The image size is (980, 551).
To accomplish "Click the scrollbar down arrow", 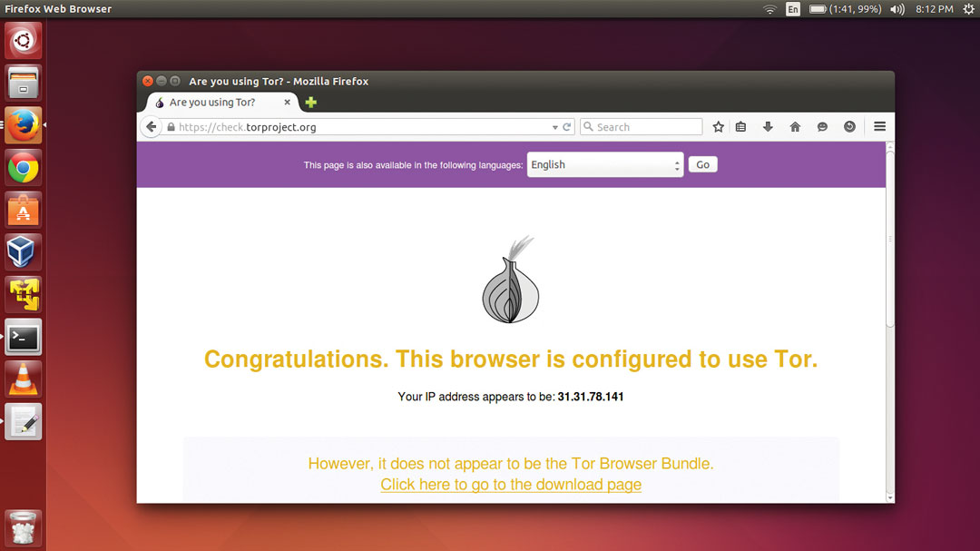I will [x=890, y=497].
